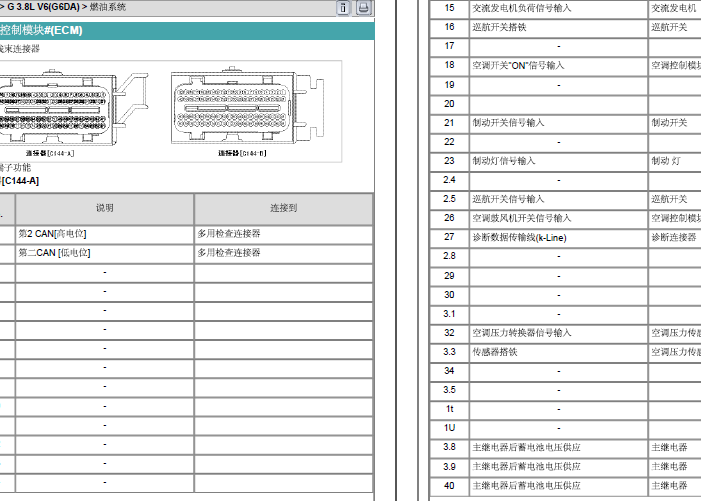Click 主继电器 connected-to cell in row 40

[675, 486]
